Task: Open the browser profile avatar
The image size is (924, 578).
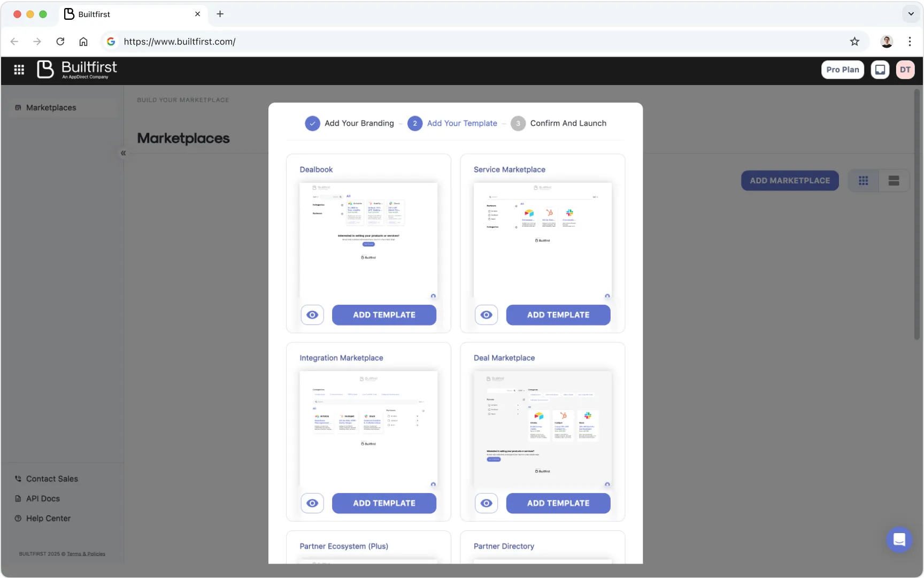Action: coord(887,41)
